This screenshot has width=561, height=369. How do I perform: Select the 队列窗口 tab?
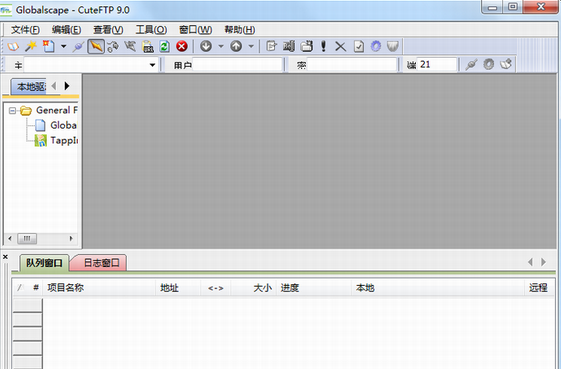click(44, 263)
